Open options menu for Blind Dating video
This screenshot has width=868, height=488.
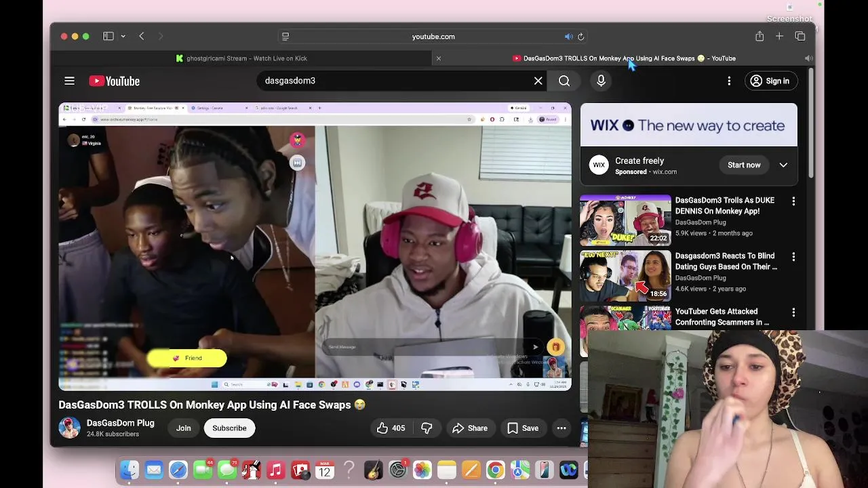tap(793, 257)
